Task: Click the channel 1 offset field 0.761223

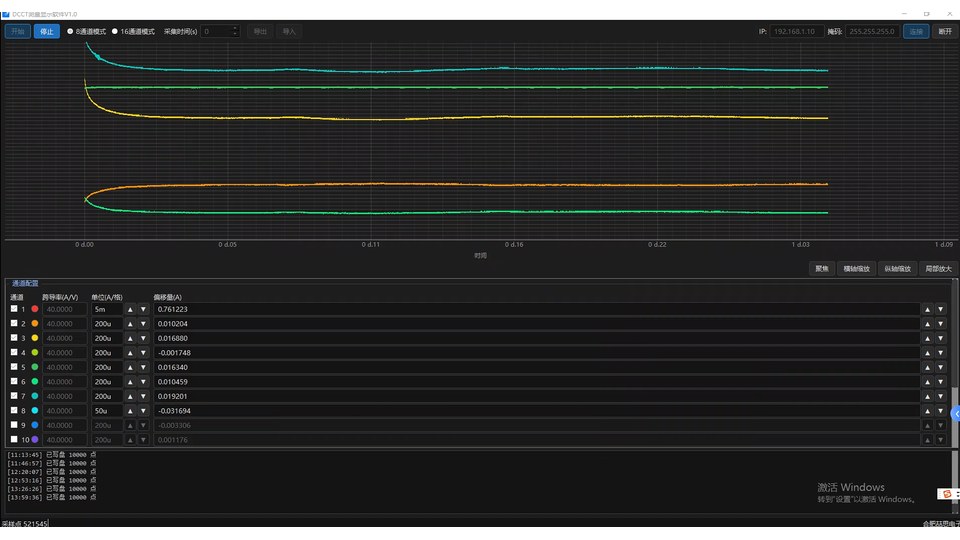Action: 536,309
